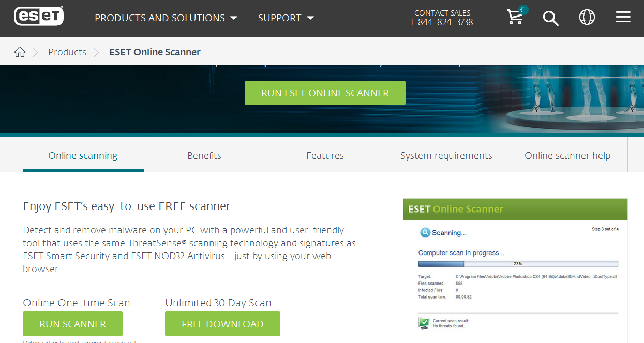Viewport: 644px width, 343px height.
Task: Click the 'Unlimited 30 Day Scan' label
Action: pos(218,303)
